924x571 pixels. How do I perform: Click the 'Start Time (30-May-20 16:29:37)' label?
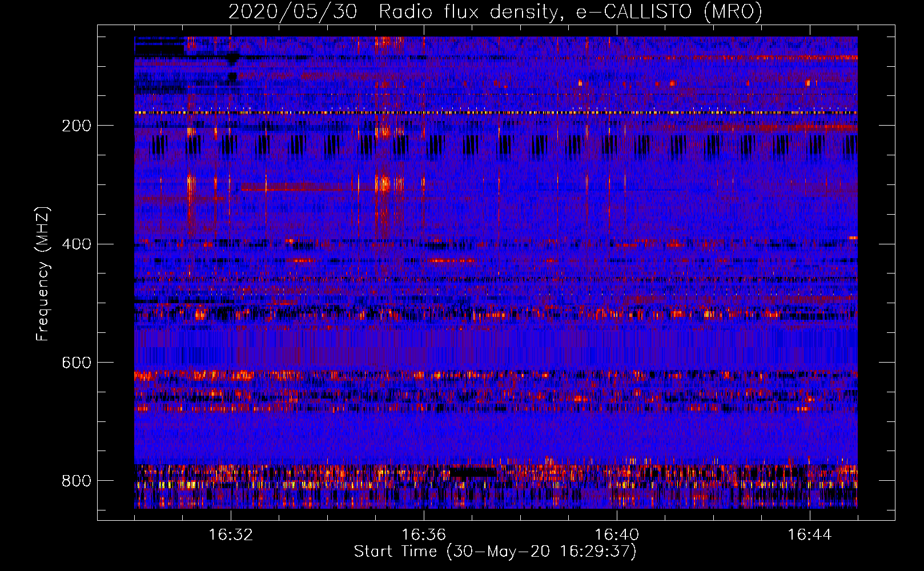(495, 552)
